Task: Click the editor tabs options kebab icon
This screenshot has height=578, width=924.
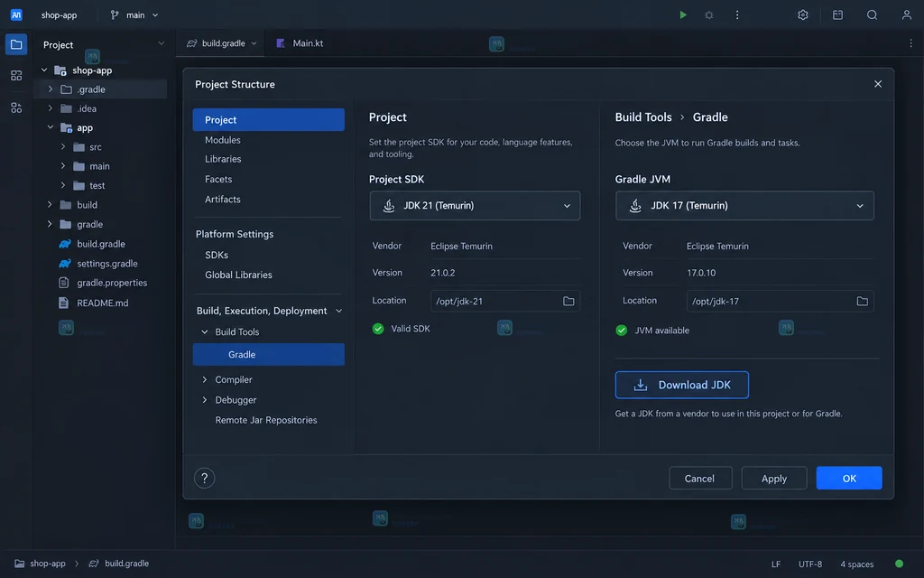Action: 910,43
